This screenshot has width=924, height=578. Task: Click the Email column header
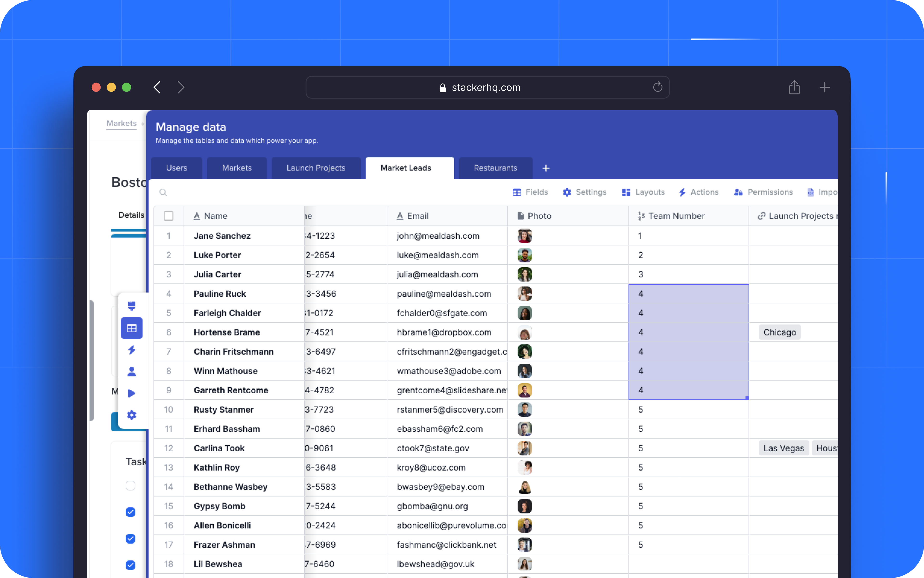tap(447, 216)
